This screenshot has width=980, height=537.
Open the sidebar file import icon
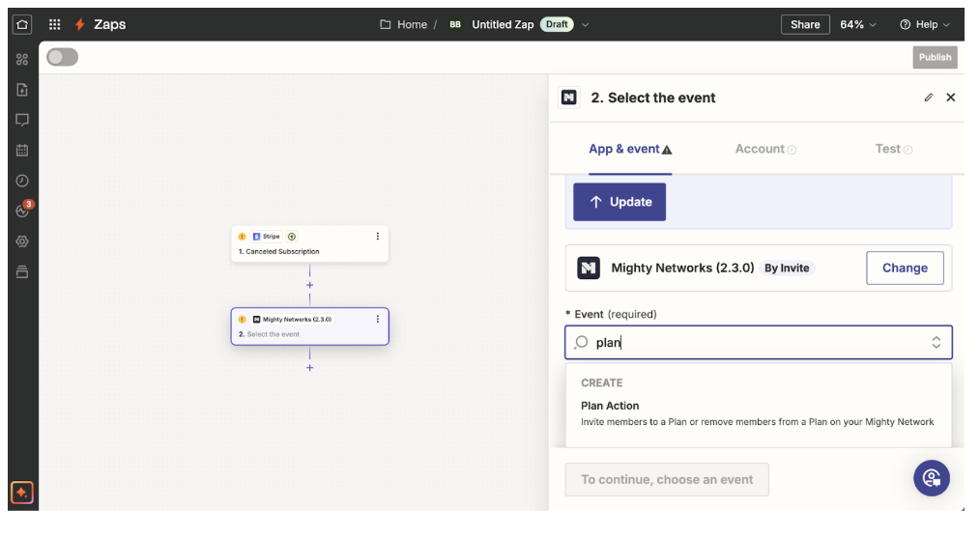[22, 90]
